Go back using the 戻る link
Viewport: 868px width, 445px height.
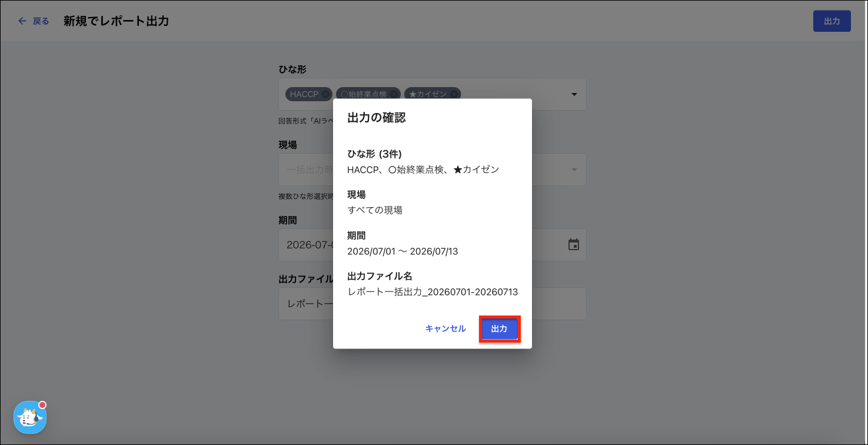41,21
